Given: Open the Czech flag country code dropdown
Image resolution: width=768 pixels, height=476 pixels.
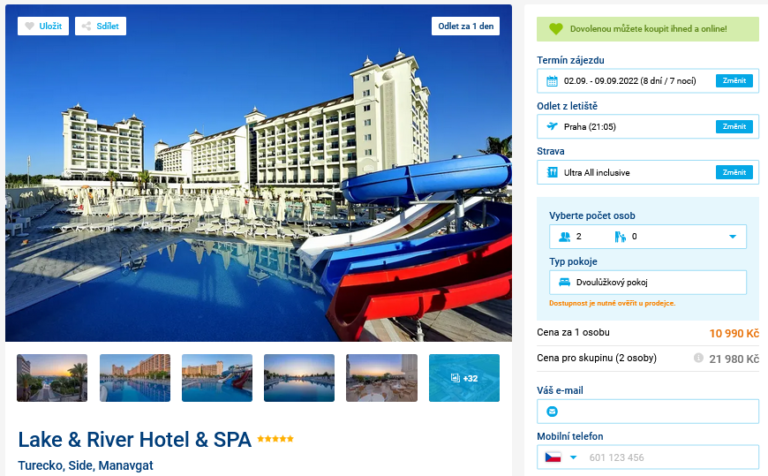Looking at the screenshot, I should pos(561,457).
